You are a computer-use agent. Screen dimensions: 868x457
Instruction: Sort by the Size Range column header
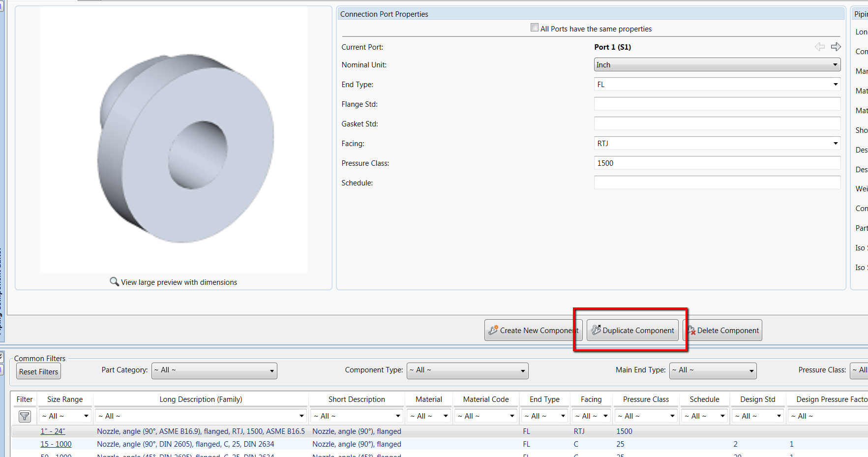(x=65, y=399)
